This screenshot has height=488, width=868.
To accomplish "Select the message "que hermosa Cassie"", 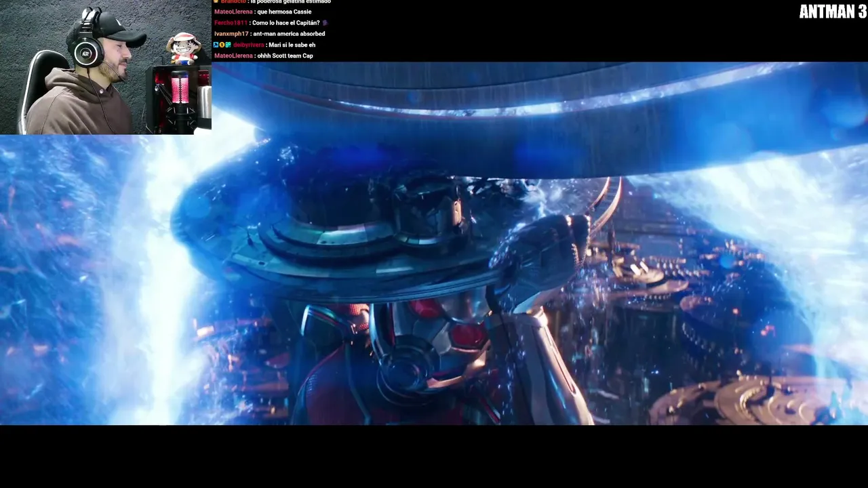I will coord(285,12).
